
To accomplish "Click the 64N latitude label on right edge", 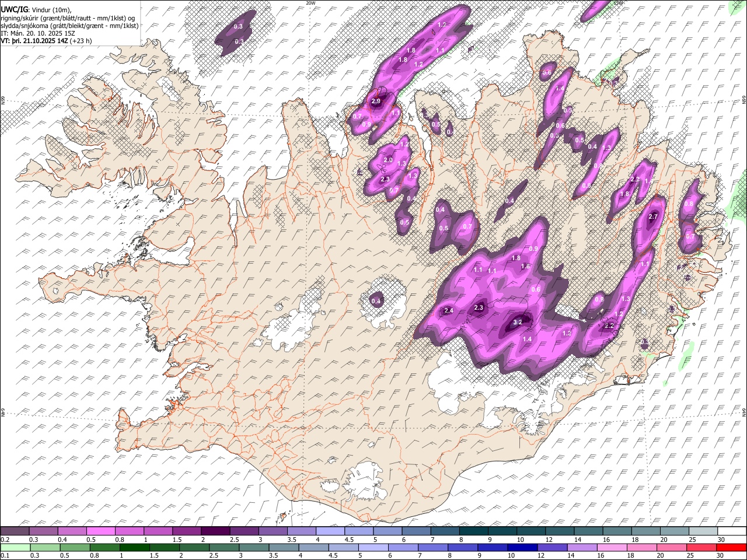I will [x=744, y=411].
